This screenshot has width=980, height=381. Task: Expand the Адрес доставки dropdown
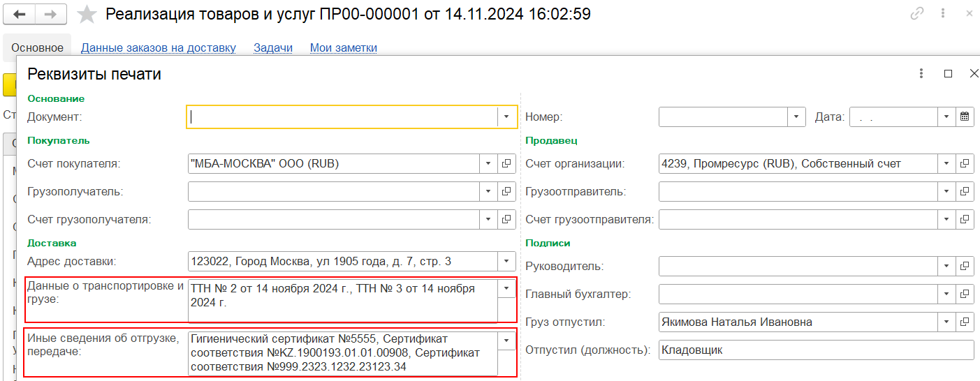point(507,262)
